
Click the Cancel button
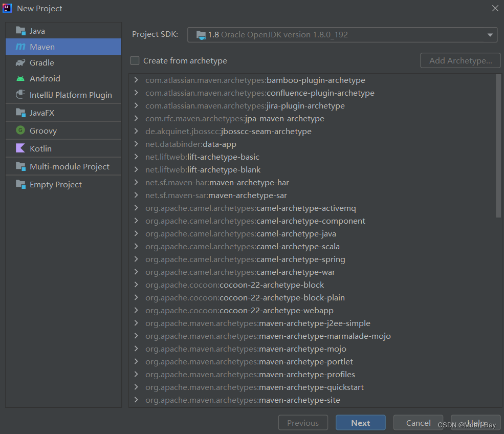[418, 423]
